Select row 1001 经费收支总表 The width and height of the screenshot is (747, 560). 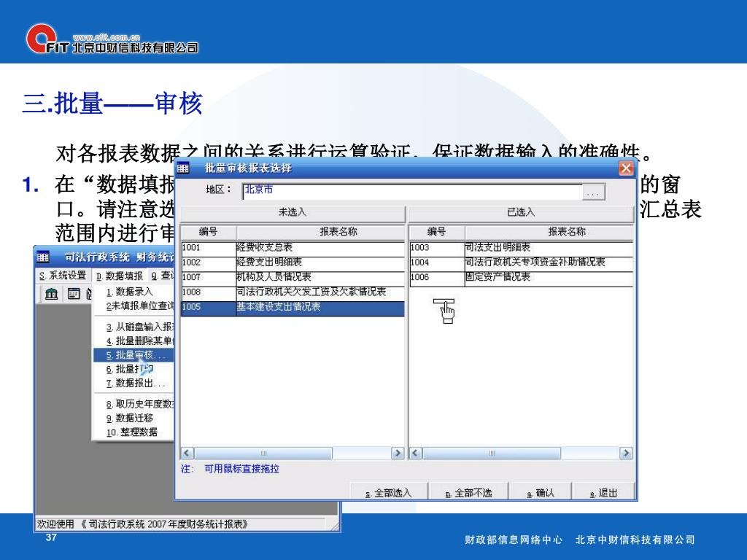[293, 248]
